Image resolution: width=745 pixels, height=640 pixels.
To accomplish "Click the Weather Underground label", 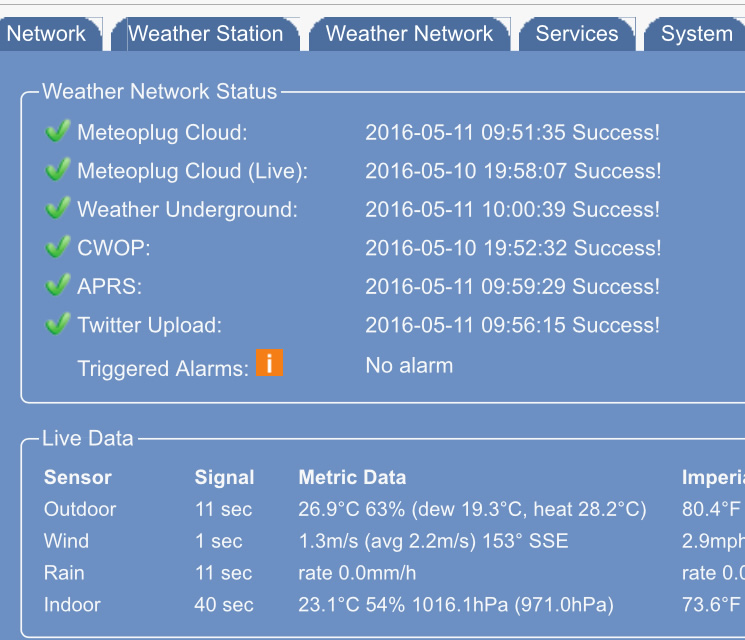I will [187, 210].
